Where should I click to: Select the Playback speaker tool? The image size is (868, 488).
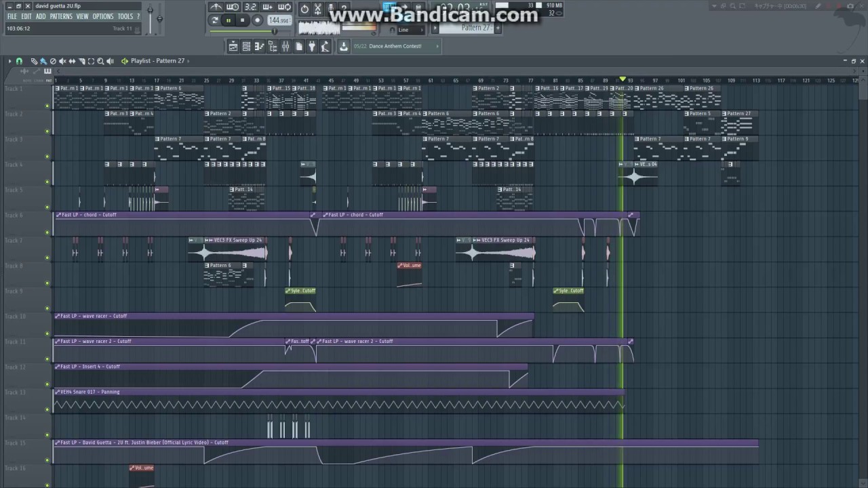pyautogui.click(x=110, y=61)
